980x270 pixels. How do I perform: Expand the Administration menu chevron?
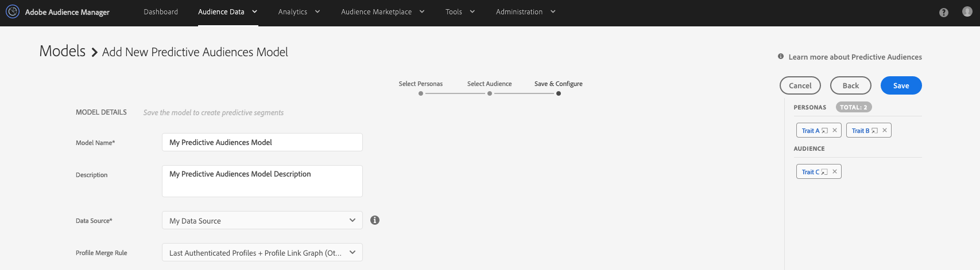tap(553, 11)
